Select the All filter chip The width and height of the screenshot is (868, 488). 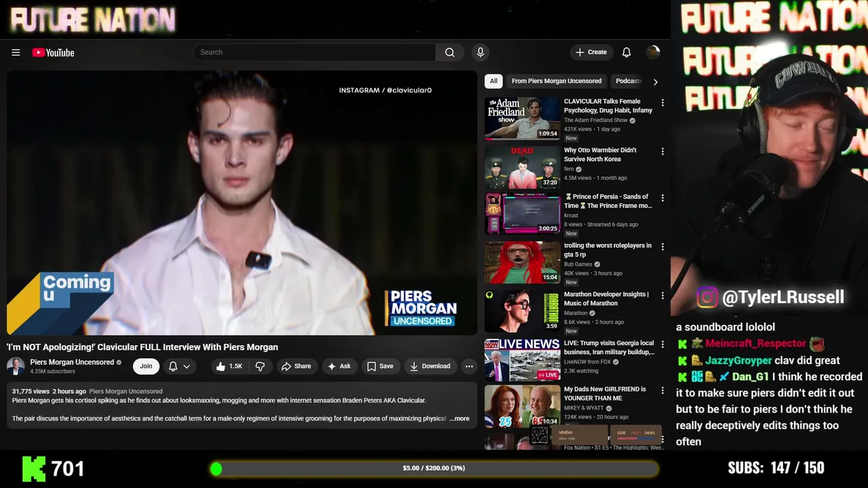coord(494,81)
